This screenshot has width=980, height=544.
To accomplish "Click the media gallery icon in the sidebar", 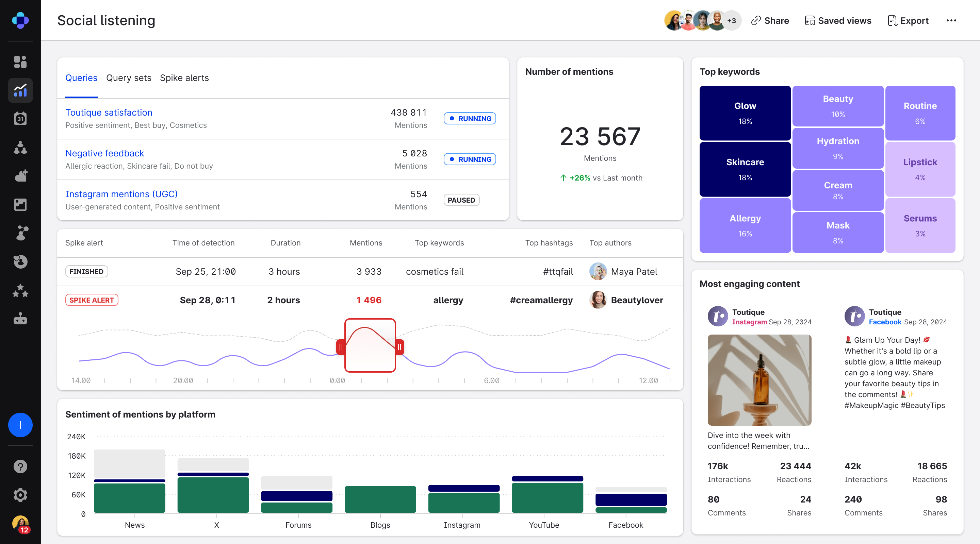I will point(20,205).
